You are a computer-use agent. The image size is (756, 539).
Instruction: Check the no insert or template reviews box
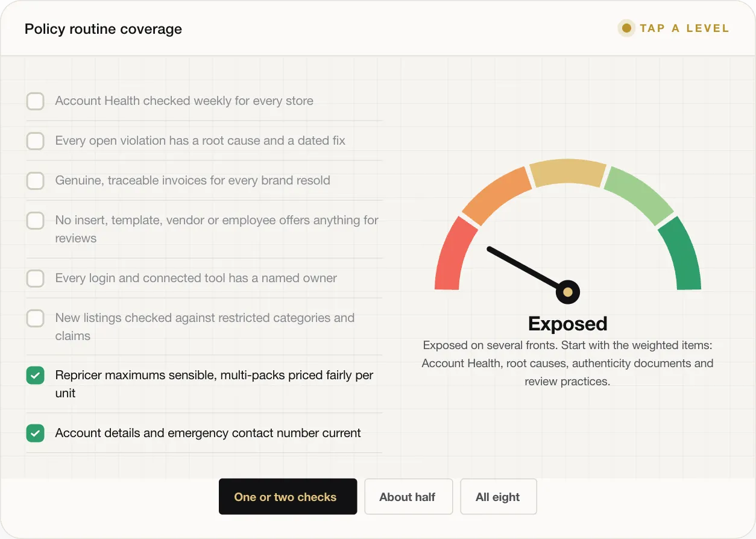(35, 221)
